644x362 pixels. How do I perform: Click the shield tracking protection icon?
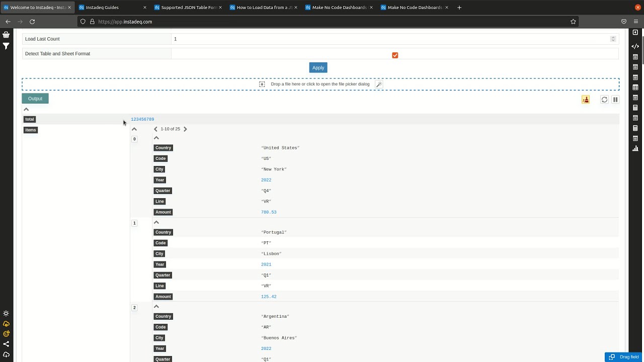click(83, 22)
